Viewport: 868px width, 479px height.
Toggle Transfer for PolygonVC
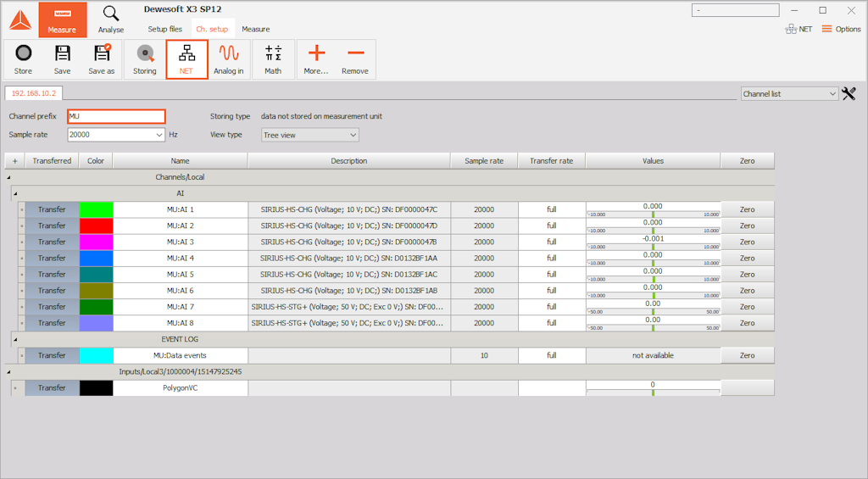(52, 387)
